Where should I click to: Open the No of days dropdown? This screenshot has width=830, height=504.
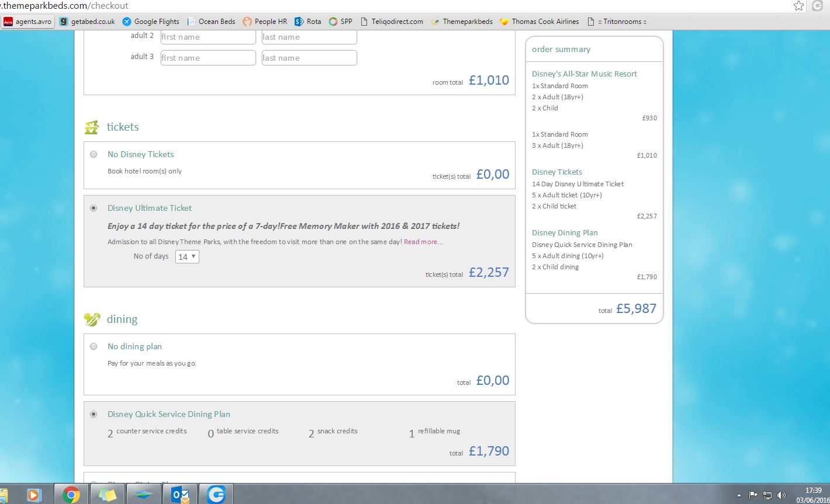[x=187, y=256]
